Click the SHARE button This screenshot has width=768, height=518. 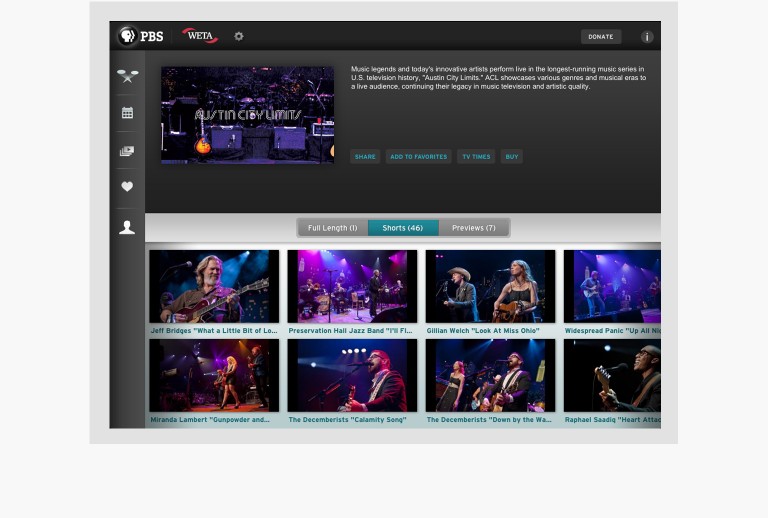click(365, 157)
